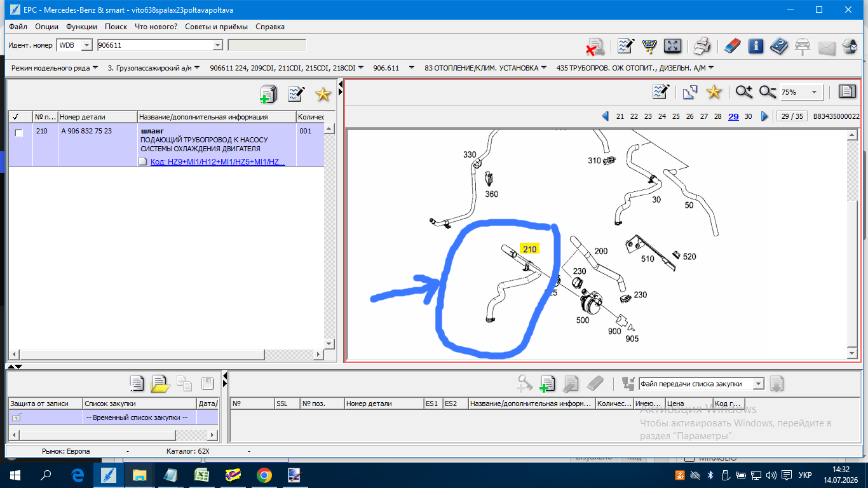
Task: Select part number A 906 832 75 23
Action: (86, 131)
